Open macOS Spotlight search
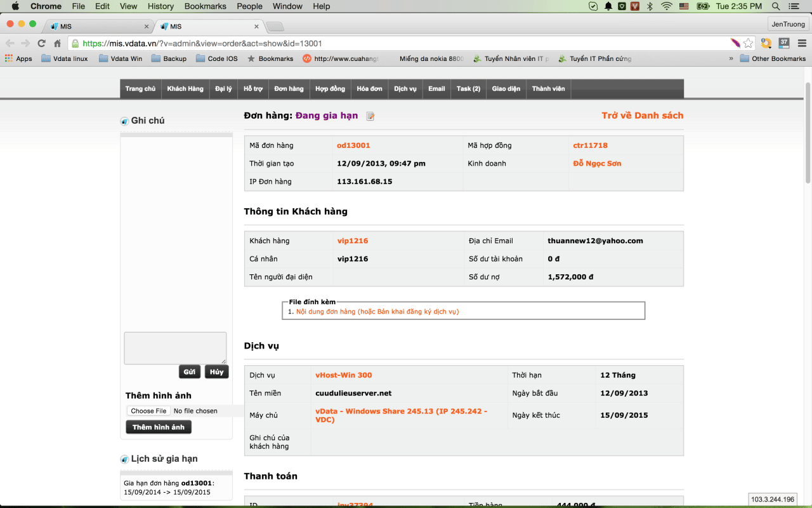The height and width of the screenshot is (508, 812). point(776,6)
